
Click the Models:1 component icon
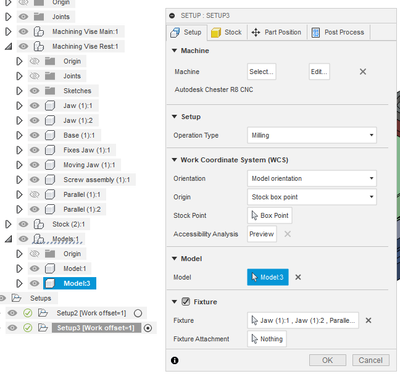(39, 239)
